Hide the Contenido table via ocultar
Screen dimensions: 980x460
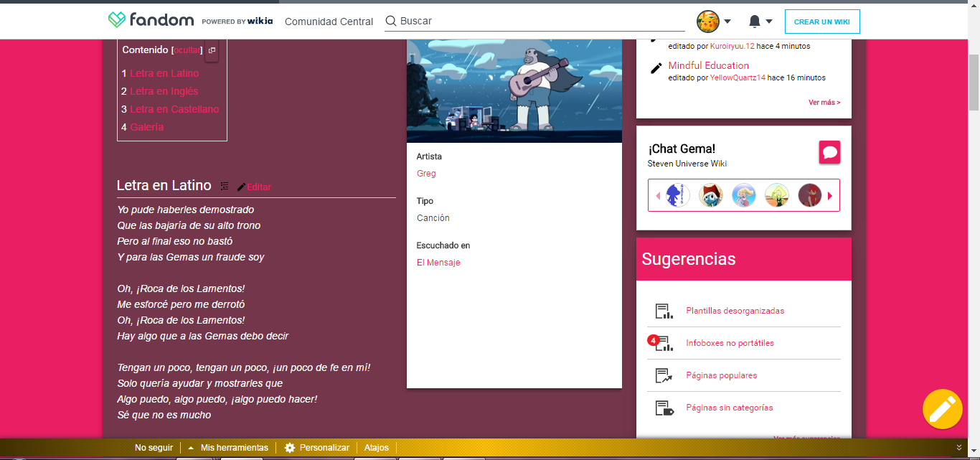(x=187, y=50)
